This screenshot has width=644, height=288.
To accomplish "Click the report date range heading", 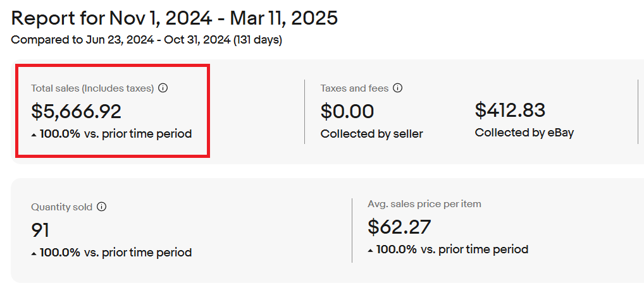I will coord(175,18).
